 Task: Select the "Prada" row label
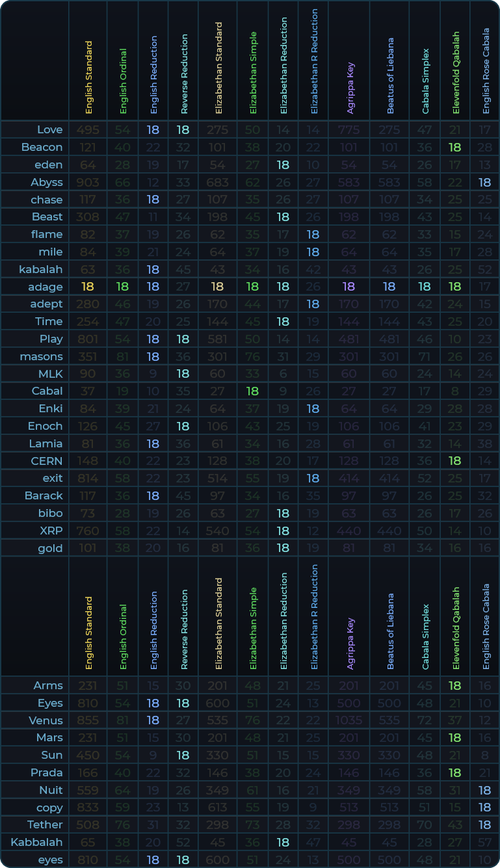tap(47, 772)
